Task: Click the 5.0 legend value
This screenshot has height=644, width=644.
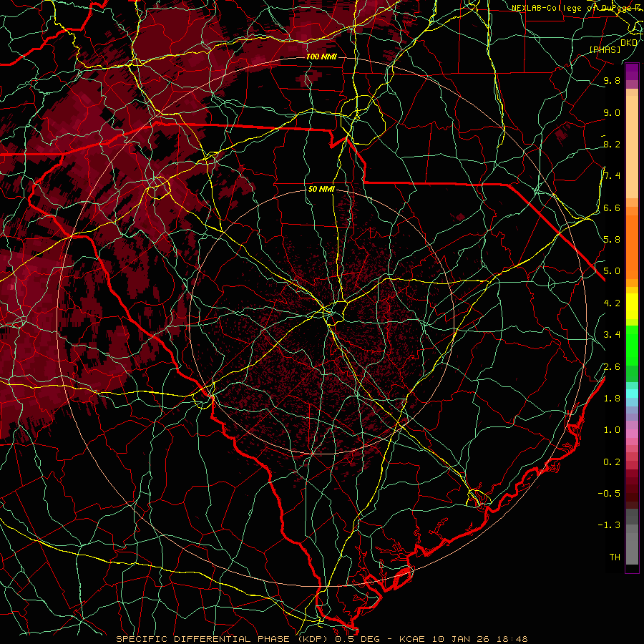Action: [x=612, y=271]
